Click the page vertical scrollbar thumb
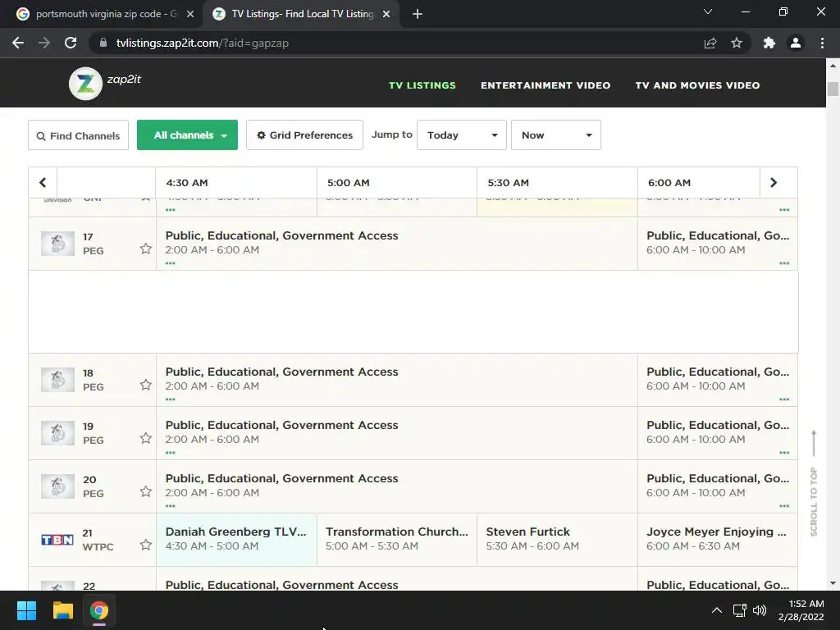The width and height of the screenshot is (840, 630). coord(833,89)
